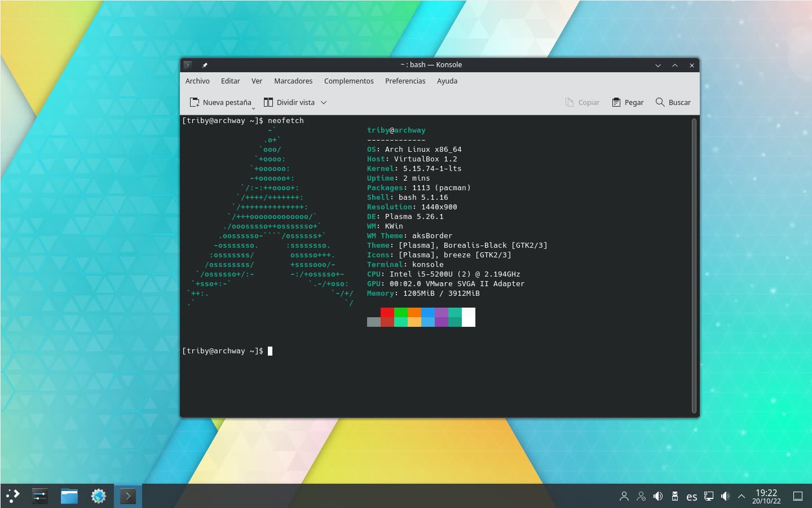Open the network connections tray icon

click(708, 496)
